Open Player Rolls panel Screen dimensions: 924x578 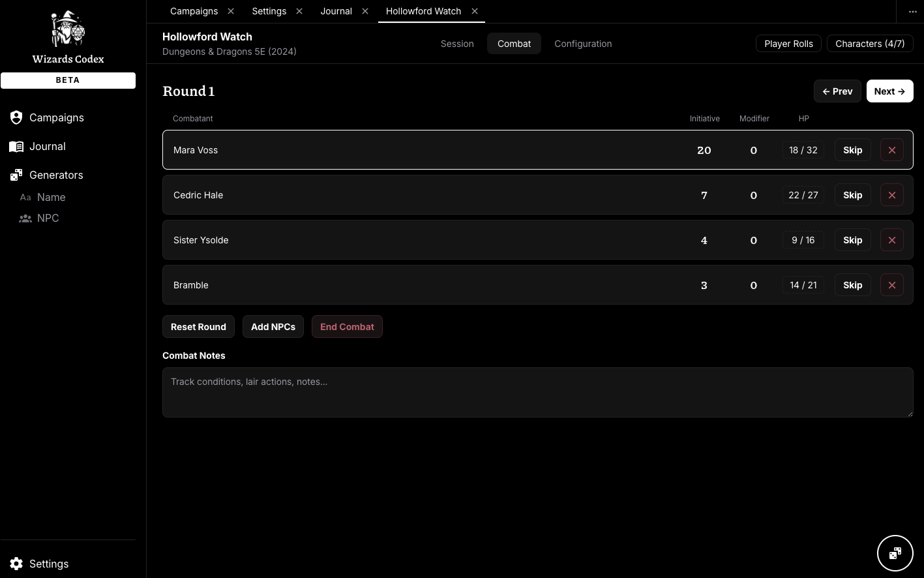pyautogui.click(x=788, y=44)
